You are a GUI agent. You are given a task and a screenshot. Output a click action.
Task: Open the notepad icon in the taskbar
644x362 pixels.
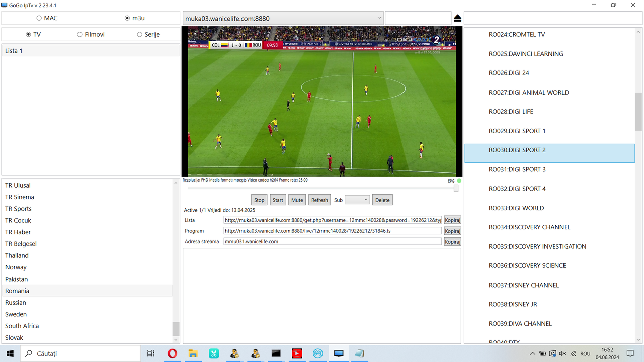(359, 353)
